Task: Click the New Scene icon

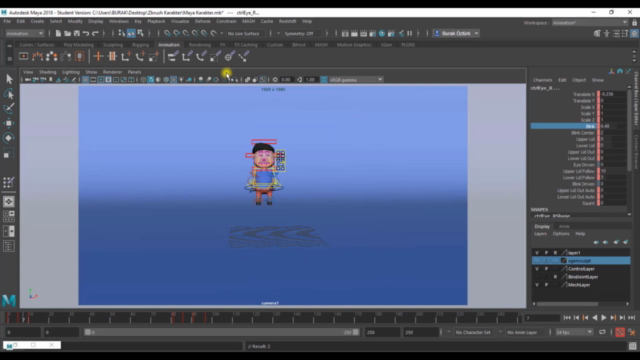Action: coord(58,33)
